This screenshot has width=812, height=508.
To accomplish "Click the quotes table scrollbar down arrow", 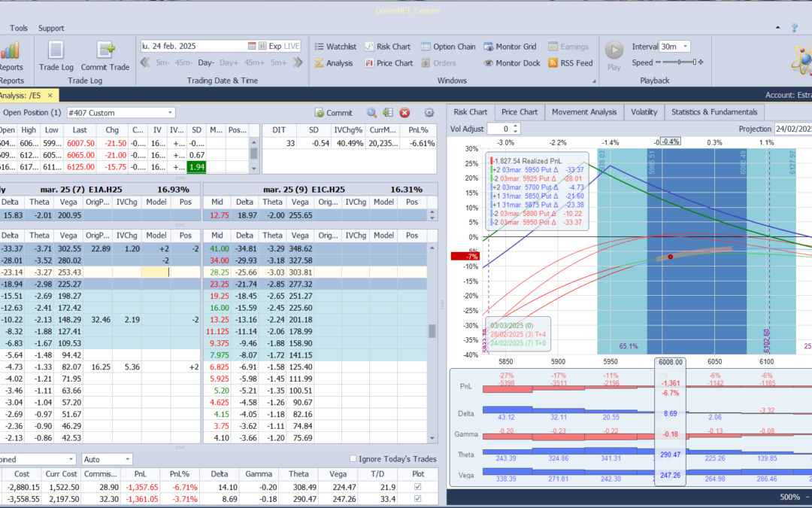I will (x=254, y=169).
